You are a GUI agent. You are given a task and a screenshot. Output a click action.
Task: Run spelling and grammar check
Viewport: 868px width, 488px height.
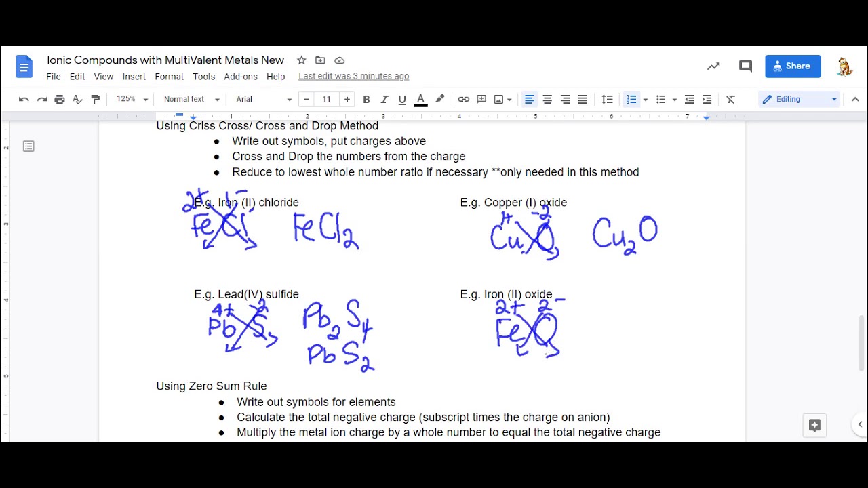click(x=77, y=100)
